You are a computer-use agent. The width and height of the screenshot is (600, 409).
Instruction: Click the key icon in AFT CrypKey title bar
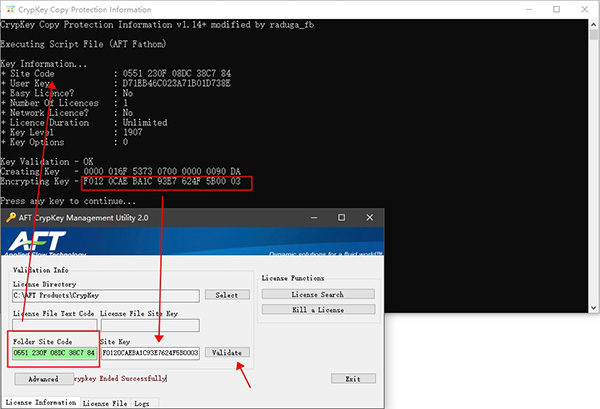click(11, 217)
